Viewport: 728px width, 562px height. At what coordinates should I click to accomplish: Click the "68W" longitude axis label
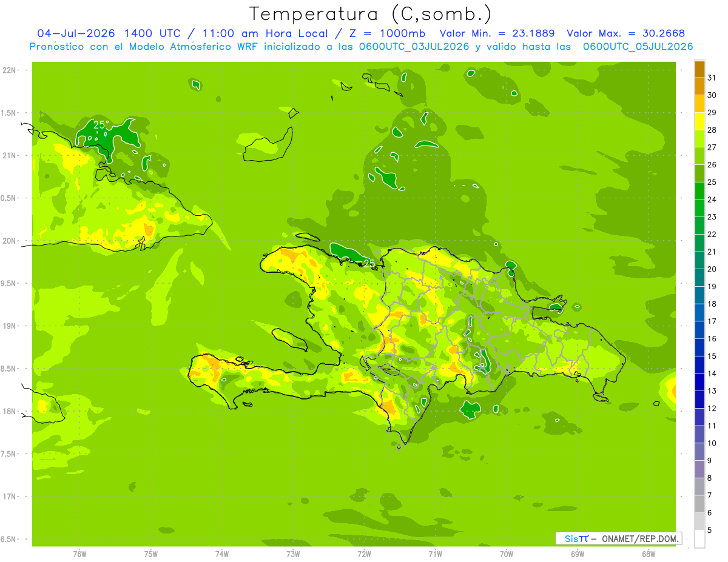tap(649, 554)
